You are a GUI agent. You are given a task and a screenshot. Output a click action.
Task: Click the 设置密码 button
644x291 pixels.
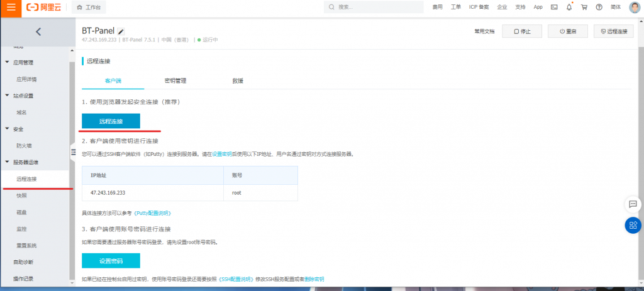(x=111, y=261)
